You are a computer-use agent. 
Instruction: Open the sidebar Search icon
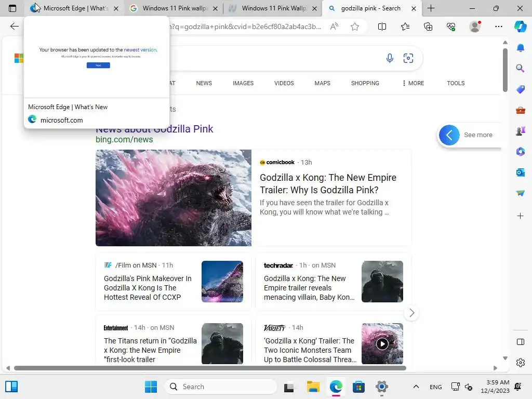coord(520,68)
